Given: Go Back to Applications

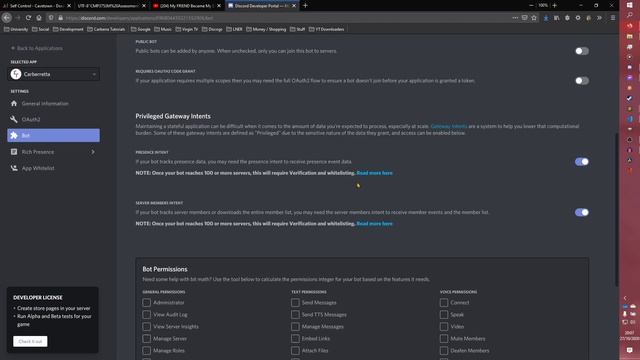Looking at the screenshot, I should pyautogui.click(x=37, y=48).
